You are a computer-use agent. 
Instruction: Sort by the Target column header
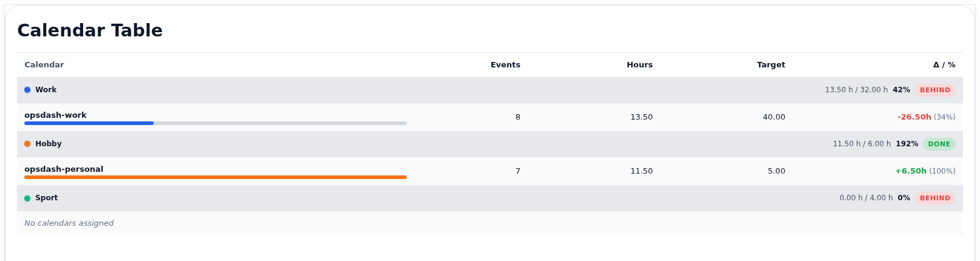[771, 65]
